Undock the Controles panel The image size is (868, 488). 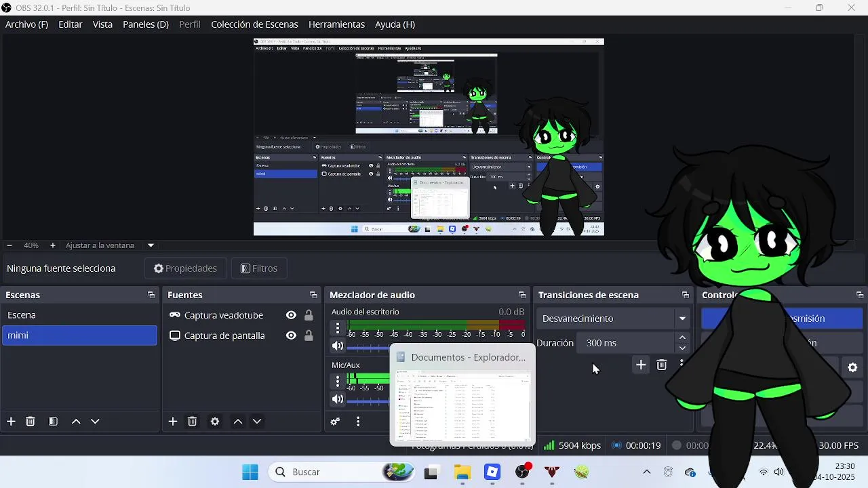(x=860, y=295)
